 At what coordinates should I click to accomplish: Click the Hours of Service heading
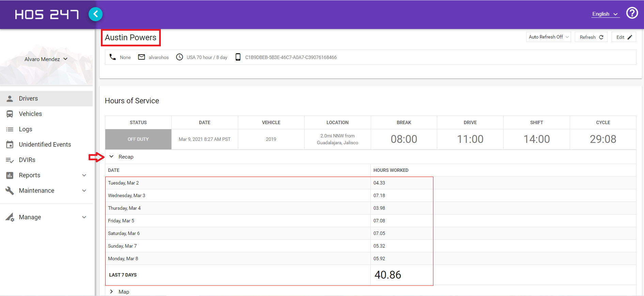132,101
